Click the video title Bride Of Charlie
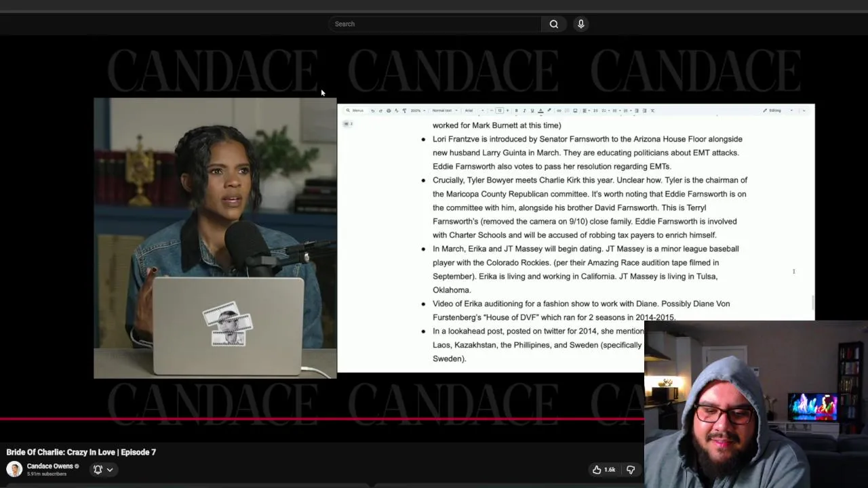Image resolution: width=868 pixels, height=488 pixels. [81, 452]
